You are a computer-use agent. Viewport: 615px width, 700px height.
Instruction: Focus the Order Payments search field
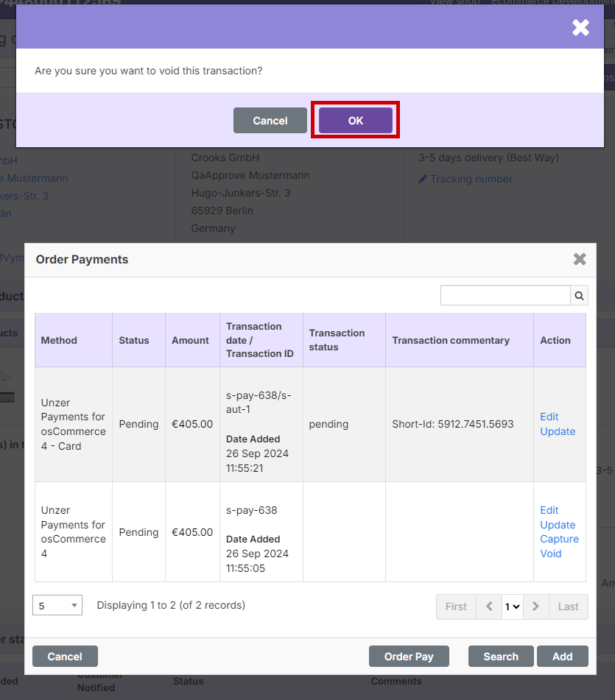tap(505, 296)
